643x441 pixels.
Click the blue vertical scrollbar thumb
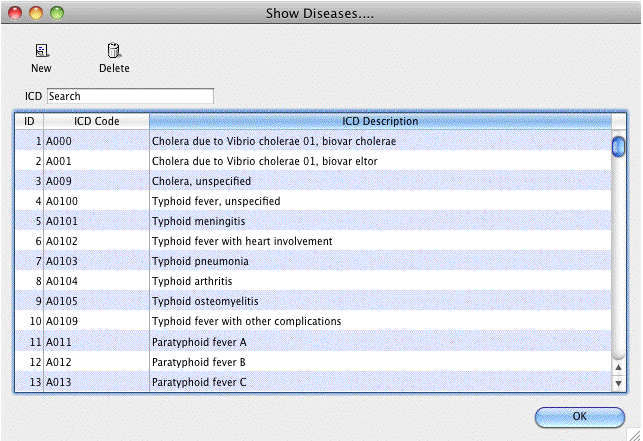click(619, 146)
